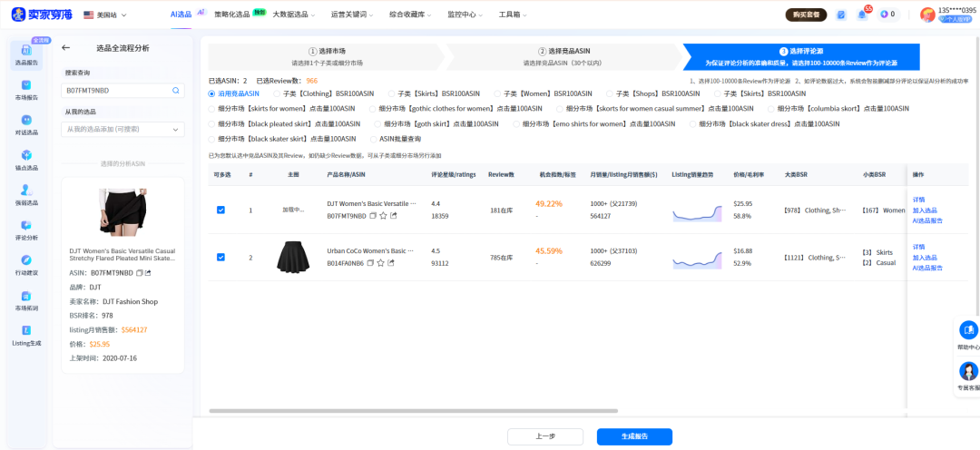Screen dimensions: 980x450
Task: Open the external link icon for B014FA0NB6 row
Action: pyautogui.click(x=391, y=263)
